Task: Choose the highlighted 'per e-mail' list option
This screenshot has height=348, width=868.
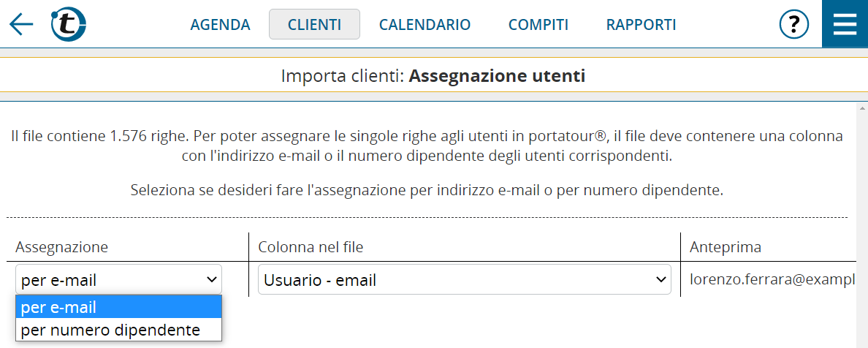Action: tap(118, 308)
